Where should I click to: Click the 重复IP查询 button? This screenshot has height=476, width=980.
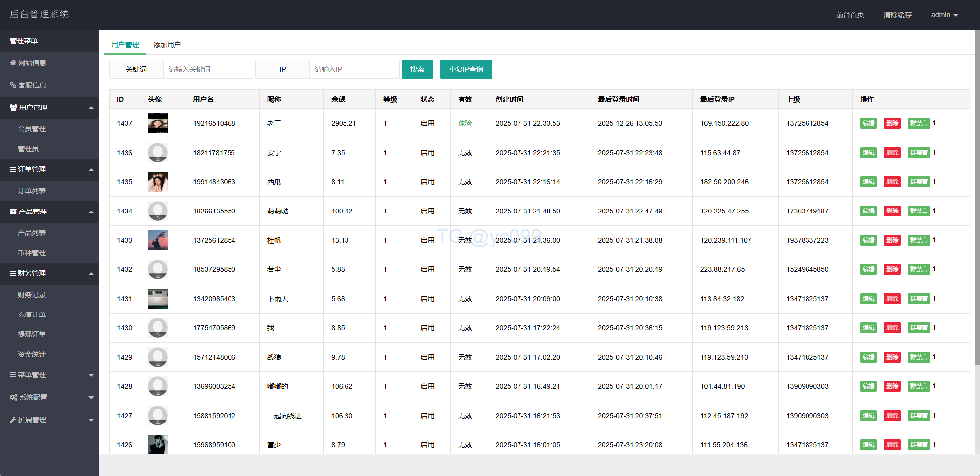coord(465,69)
